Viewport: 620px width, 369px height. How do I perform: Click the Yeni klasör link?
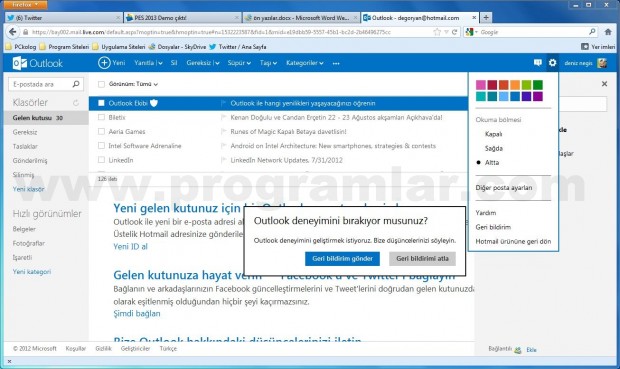[28, 189]
